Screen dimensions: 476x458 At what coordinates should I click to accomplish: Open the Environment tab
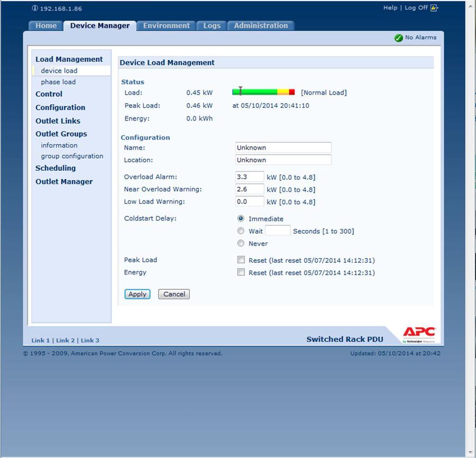(x=167, y=26)
